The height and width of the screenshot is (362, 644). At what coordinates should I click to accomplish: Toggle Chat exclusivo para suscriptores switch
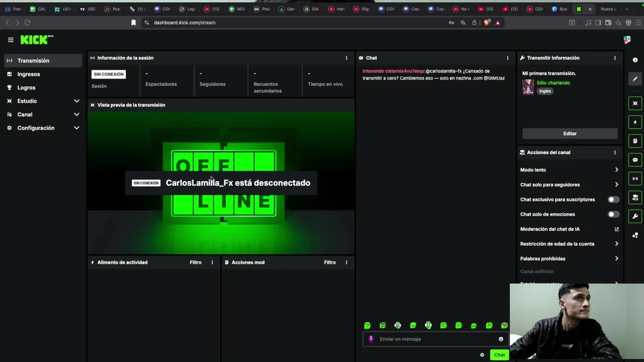[x=613, y=200]
